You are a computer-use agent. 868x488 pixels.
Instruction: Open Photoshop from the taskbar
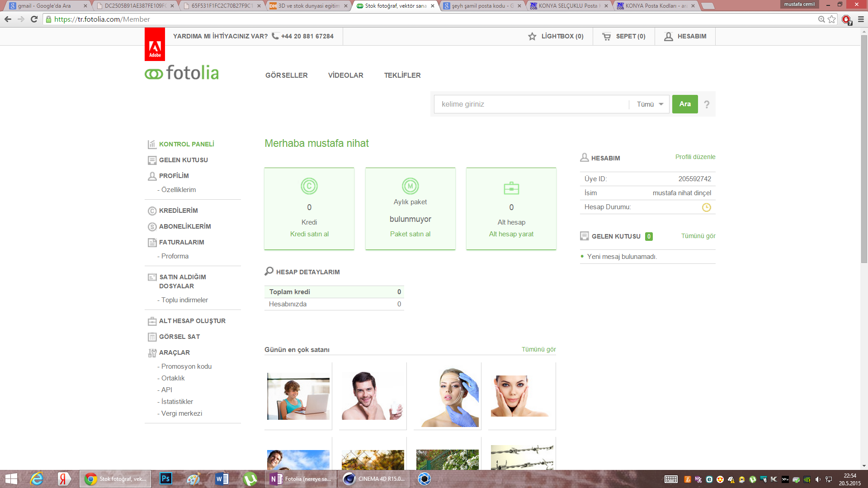tap(166, 479)
